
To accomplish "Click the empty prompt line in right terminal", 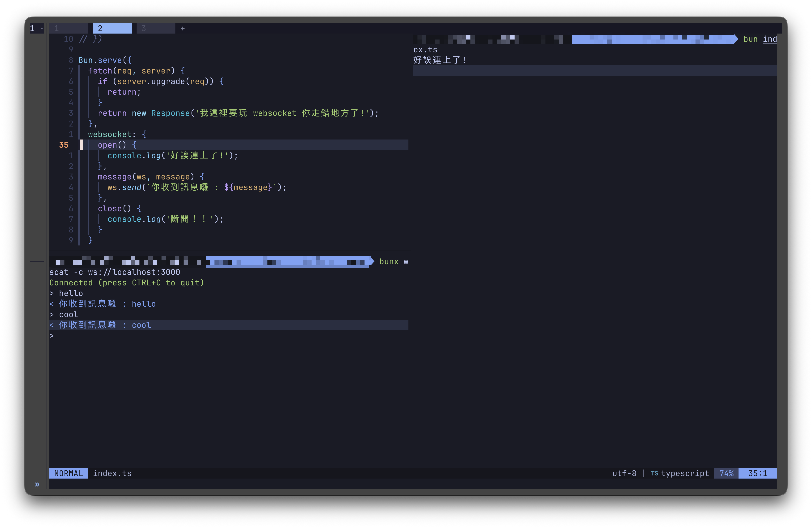I will (595, 71).
